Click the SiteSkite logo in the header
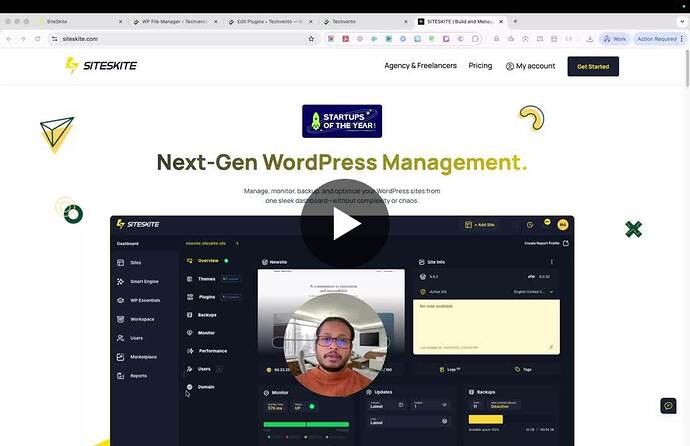Viewport: 690px width, 446px height. click(x=101, y=66)
